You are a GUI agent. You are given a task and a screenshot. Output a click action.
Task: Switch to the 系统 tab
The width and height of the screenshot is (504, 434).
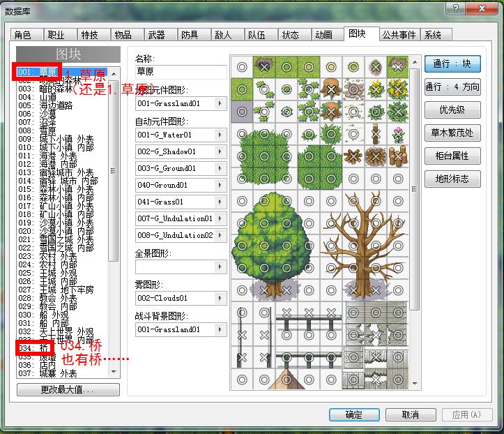(x=436, y=34)
